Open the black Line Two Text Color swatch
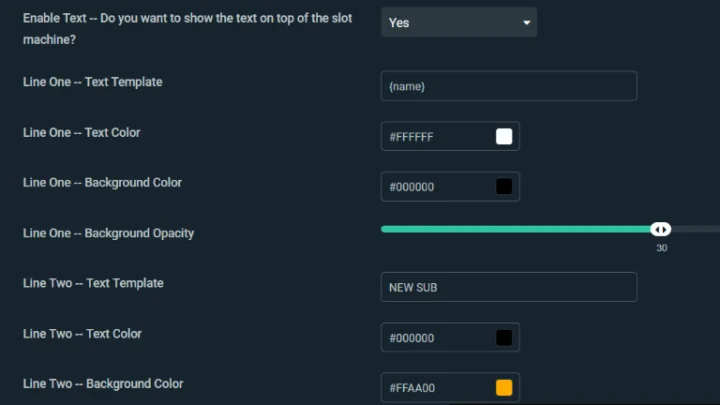 pyautogui.click(x=504, y=338)
